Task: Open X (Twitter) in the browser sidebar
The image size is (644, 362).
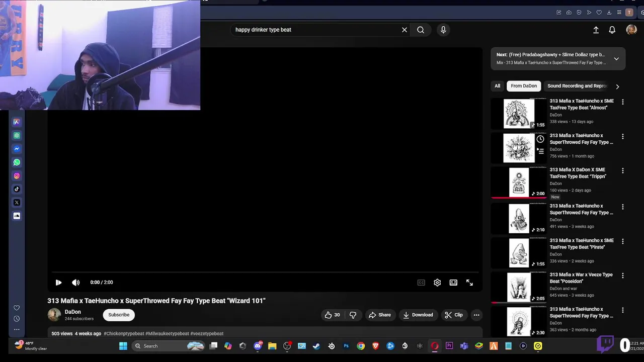Action: point(17,203)
